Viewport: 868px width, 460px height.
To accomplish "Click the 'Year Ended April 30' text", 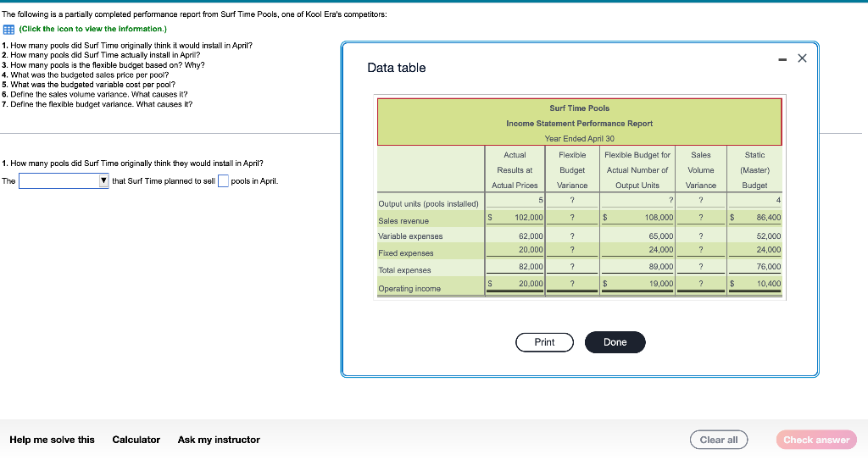I will (579, 138).
